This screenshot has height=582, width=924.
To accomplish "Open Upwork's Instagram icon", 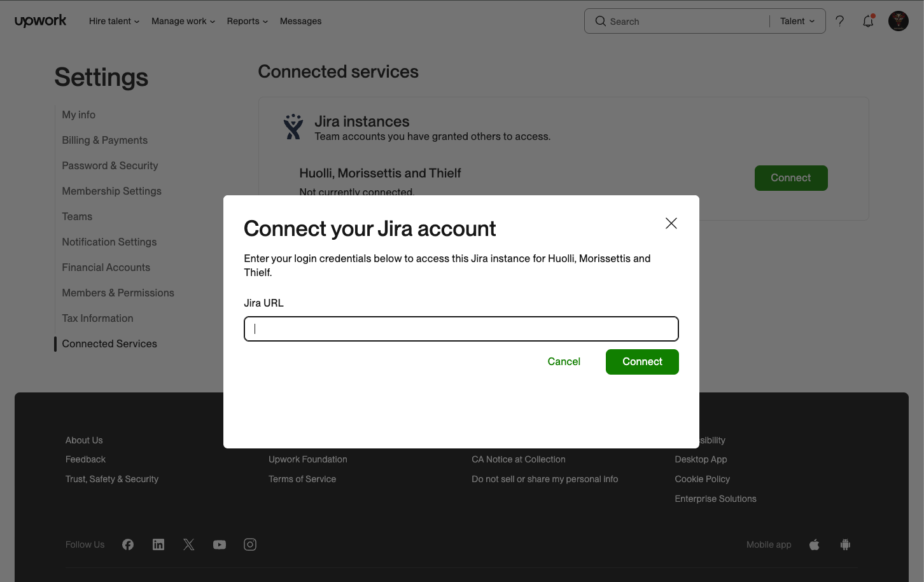I will pyautogui.click(x=250, y=544).
